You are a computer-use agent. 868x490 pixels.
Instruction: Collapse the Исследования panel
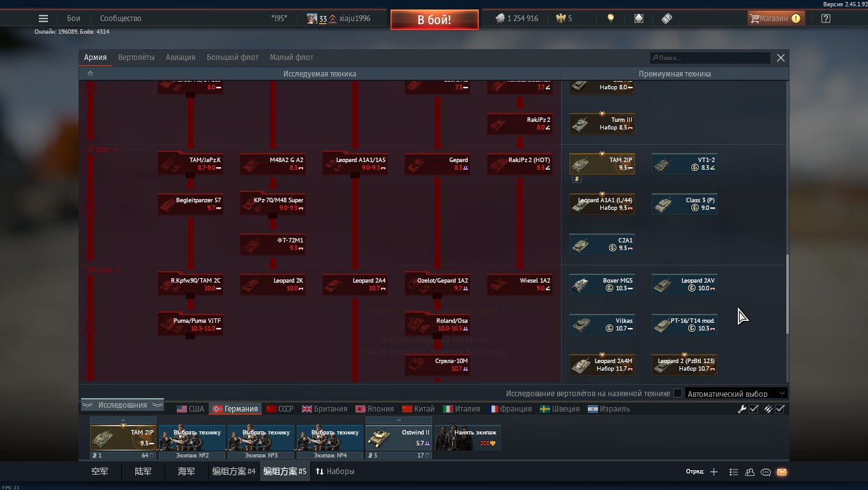pyautogui.click(x=122, y=405)
